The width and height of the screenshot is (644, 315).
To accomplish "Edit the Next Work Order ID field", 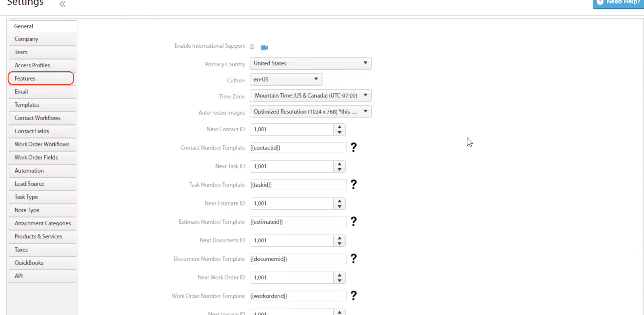I will (292, 277).
